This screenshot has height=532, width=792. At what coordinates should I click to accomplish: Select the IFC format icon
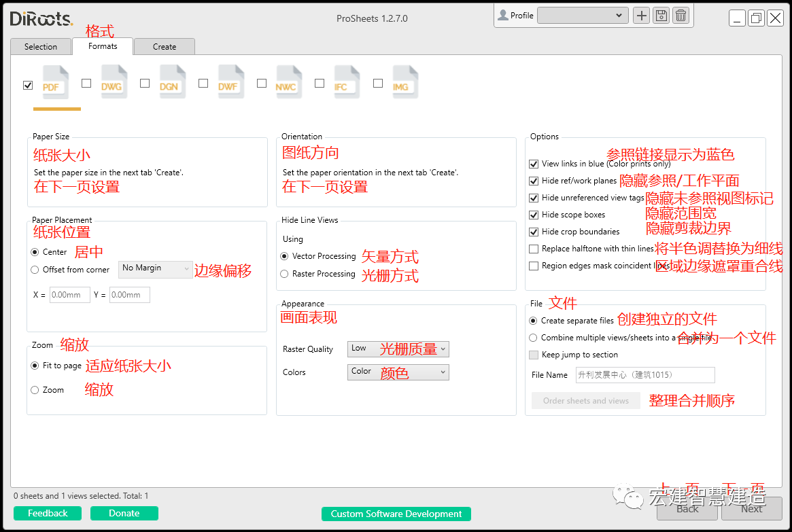click(347, 82)
